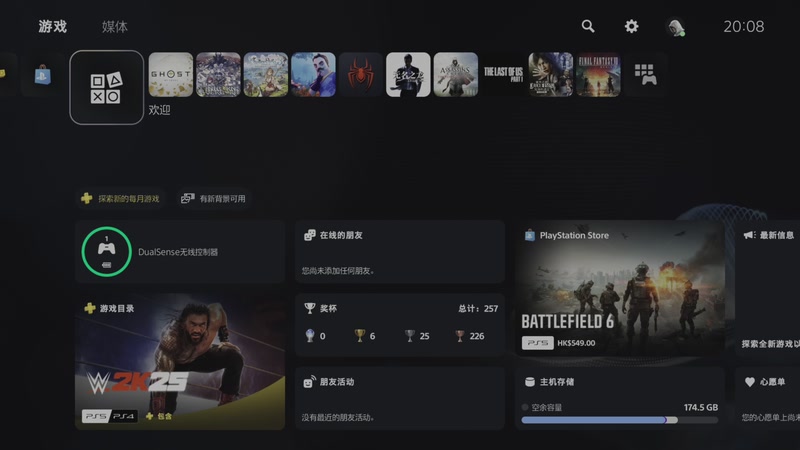The image size is (800, 450).
Task: Switch to the 游戏 tab
Action: pos(53,27)
